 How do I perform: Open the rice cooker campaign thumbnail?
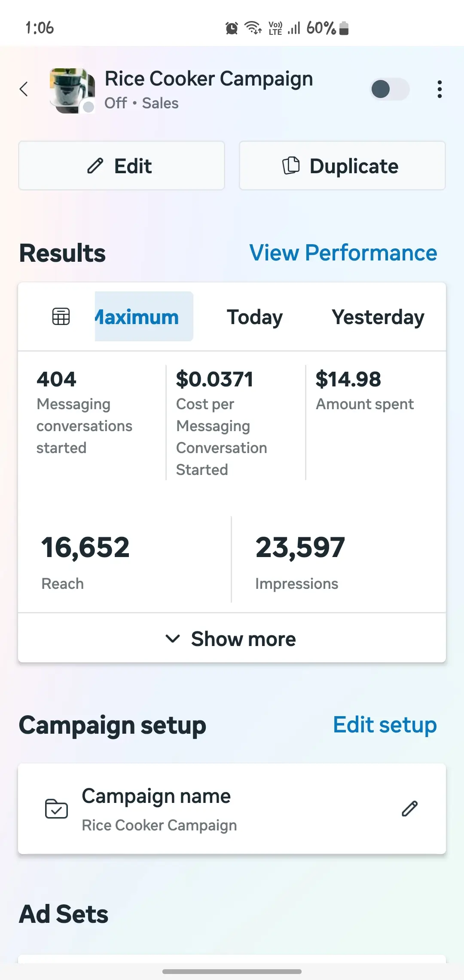pos(72,90)
